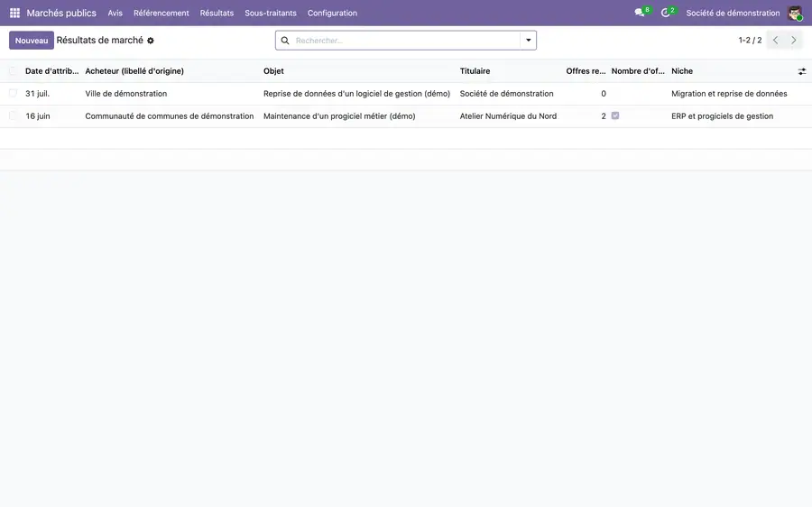Image resolution: width=812 pixels, height=507 pixels.
Task: Click Reprise de données d'un logiciel de gestion (démo)
Action: coord(356,93)
